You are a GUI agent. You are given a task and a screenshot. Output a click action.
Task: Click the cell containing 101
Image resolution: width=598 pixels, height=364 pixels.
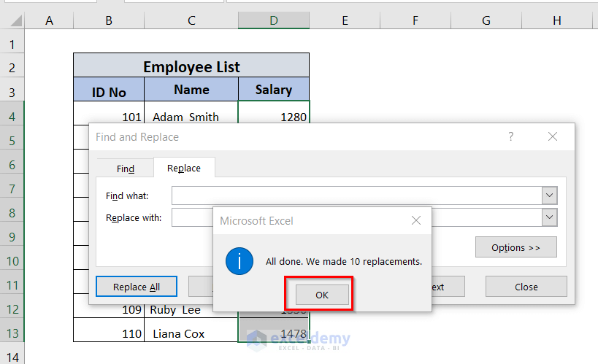109,113
